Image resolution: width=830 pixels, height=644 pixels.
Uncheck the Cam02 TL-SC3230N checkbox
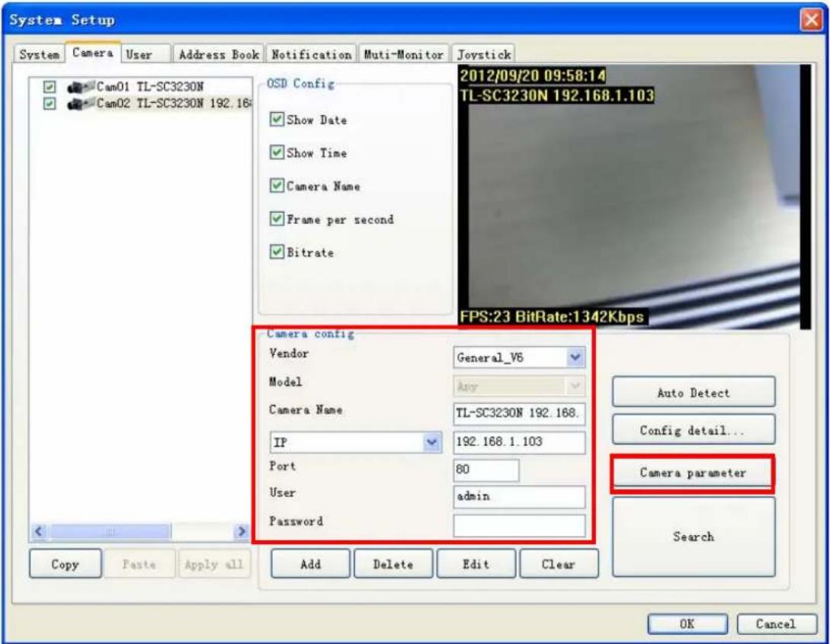click(x=50, y=103)
